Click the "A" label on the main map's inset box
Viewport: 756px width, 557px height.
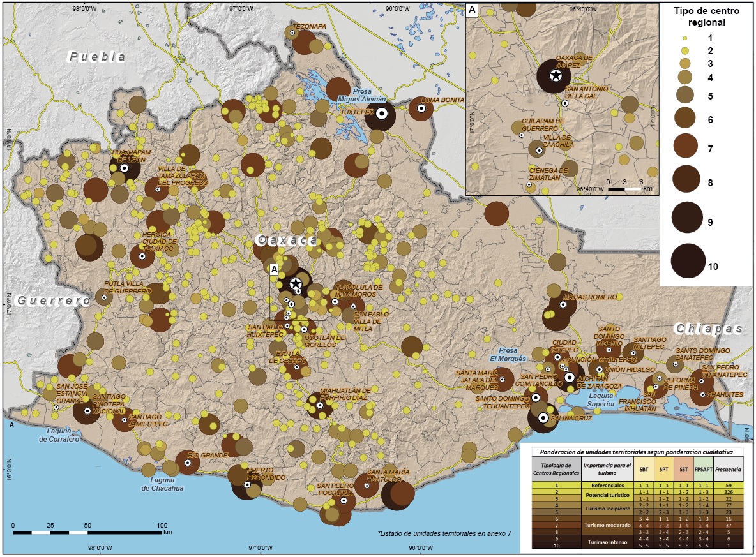coord(274,269)
